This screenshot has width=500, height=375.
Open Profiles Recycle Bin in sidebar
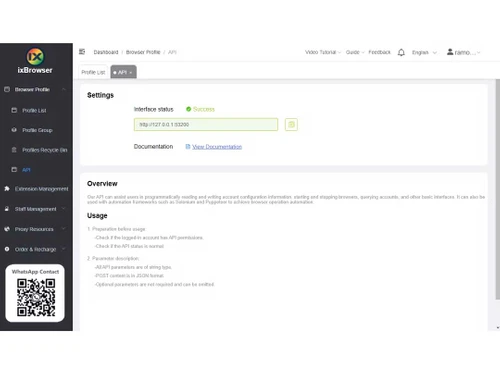tap(45, 150)
